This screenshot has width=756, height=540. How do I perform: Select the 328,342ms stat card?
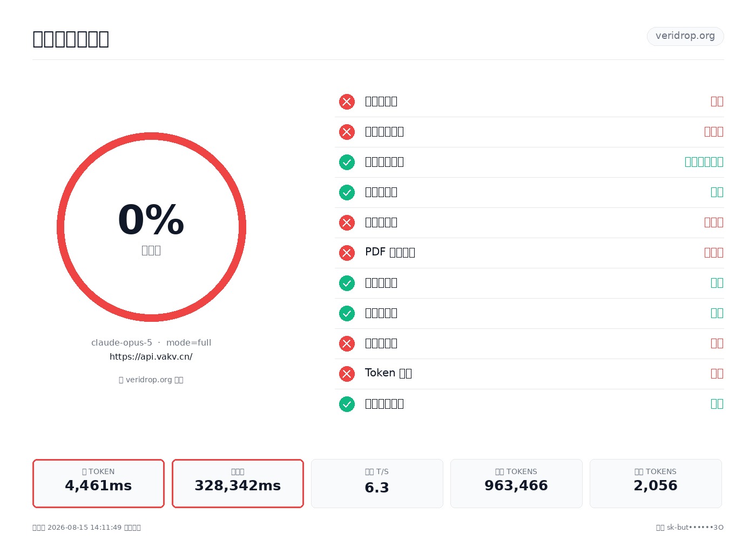(238, 483)
